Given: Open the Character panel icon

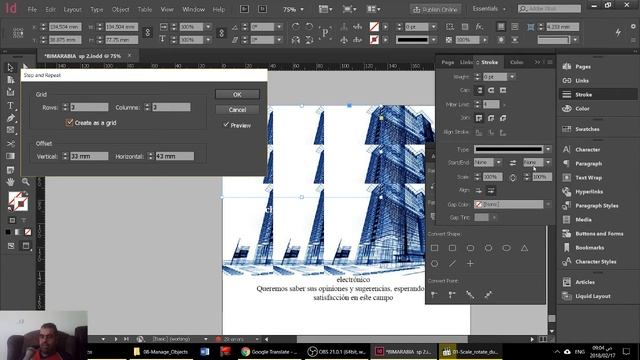Looking at the screenshot, I should pyautogui.click(x=567, y=149).
